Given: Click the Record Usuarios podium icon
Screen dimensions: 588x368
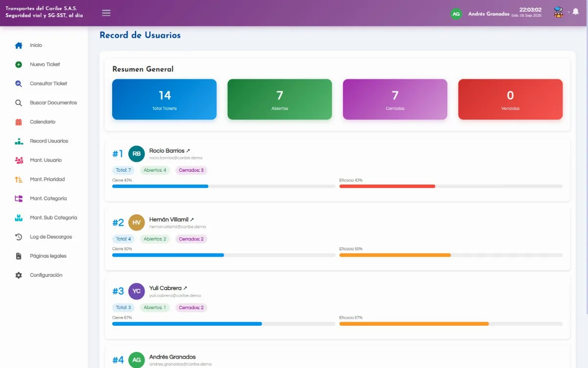Looking at the screenshot, I should click(x=19, y=141).
